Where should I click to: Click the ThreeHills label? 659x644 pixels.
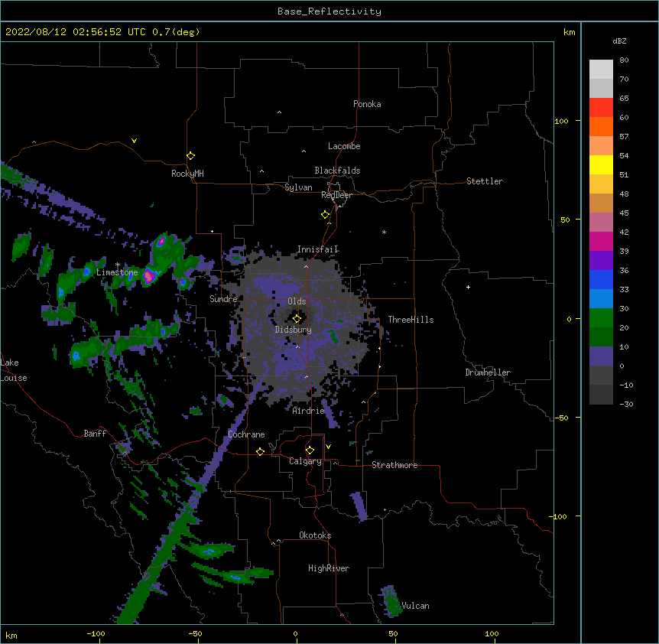coord(411,320)
